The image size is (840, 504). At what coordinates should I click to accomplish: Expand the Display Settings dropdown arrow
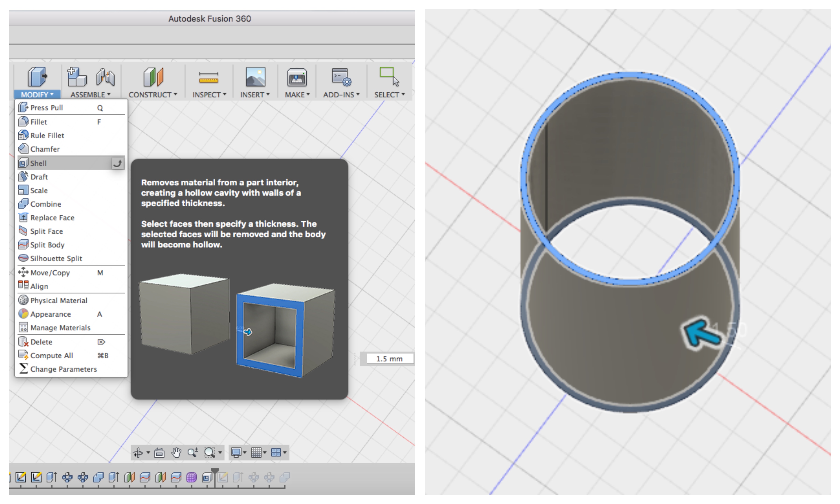(x=245, y=453)
